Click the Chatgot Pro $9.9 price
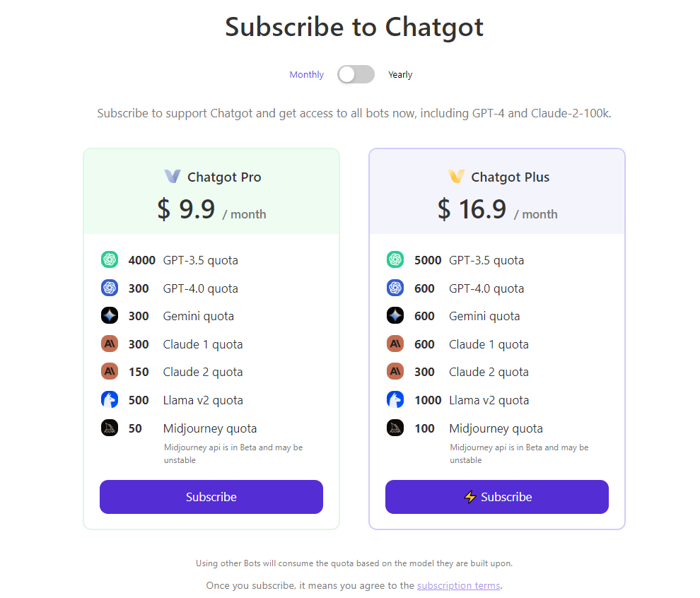The height and width of the screenshot is (598, 700). tap(186, 209)
